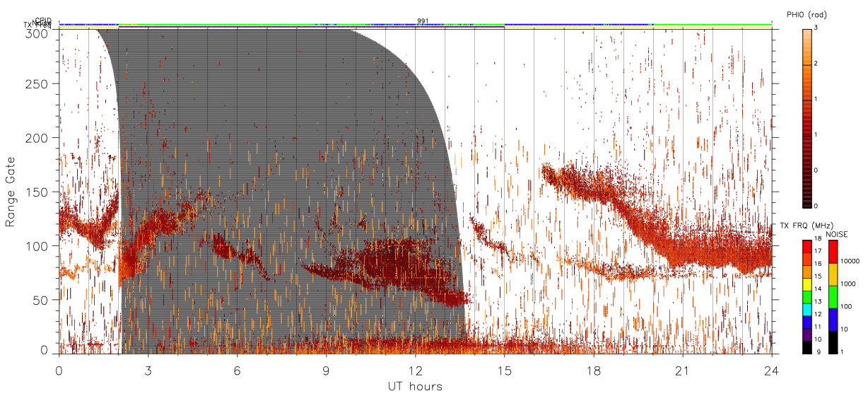Image resolution: width=868 pixels, height=401 pixels.
Task: Click the '13' TX FRQ scale label
Action: pyautogui.click(x=818, y=302)
